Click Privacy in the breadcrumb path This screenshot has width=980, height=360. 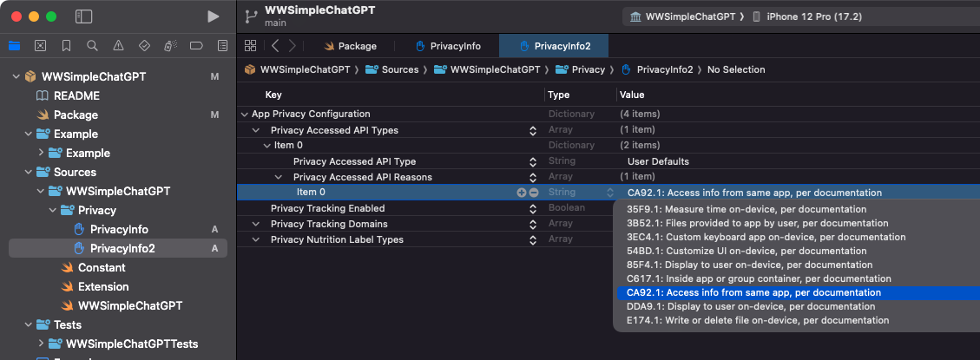click(x=589, y=69)
